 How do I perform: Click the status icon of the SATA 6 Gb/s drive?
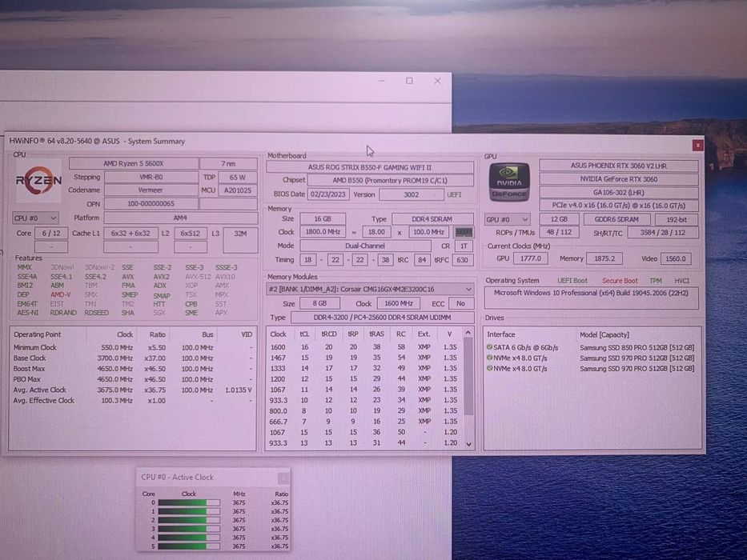[489, 347]
